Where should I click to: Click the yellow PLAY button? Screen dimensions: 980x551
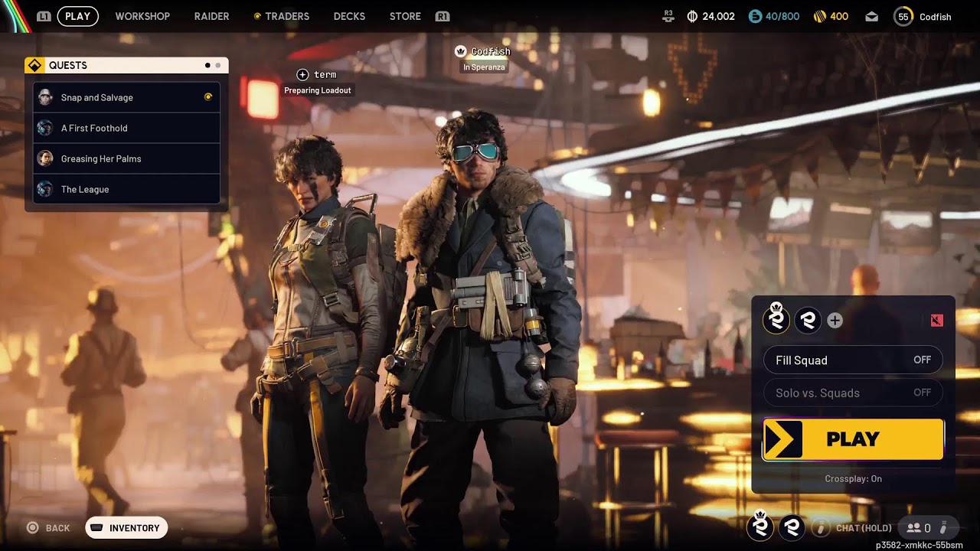point(853,439)
